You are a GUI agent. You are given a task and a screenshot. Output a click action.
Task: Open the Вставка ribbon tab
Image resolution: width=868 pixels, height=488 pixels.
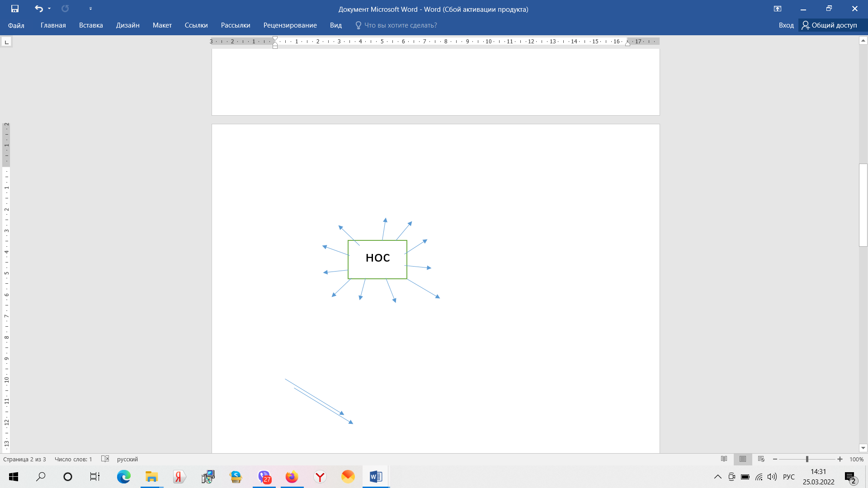click(x=91, y=25)
